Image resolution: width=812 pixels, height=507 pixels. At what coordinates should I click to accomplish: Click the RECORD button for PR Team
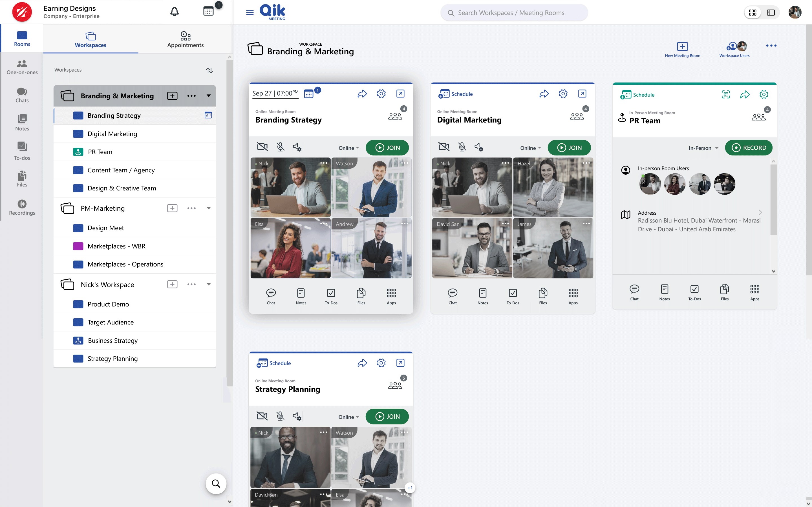coord(748,148)
